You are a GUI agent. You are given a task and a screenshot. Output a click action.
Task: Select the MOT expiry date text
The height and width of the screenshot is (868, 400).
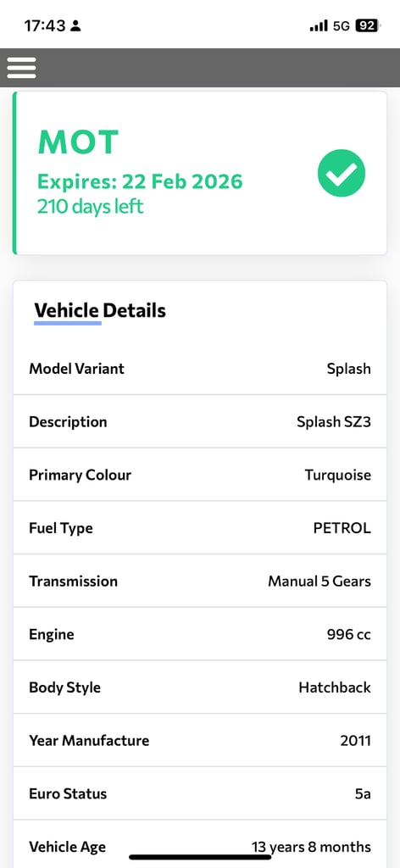(140, 181)
